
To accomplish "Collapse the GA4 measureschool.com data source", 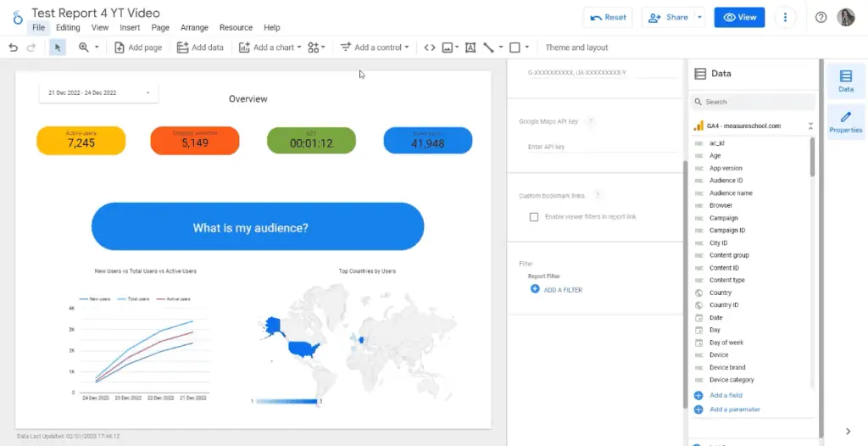I will pyautogui.click(x=810, y=125).
